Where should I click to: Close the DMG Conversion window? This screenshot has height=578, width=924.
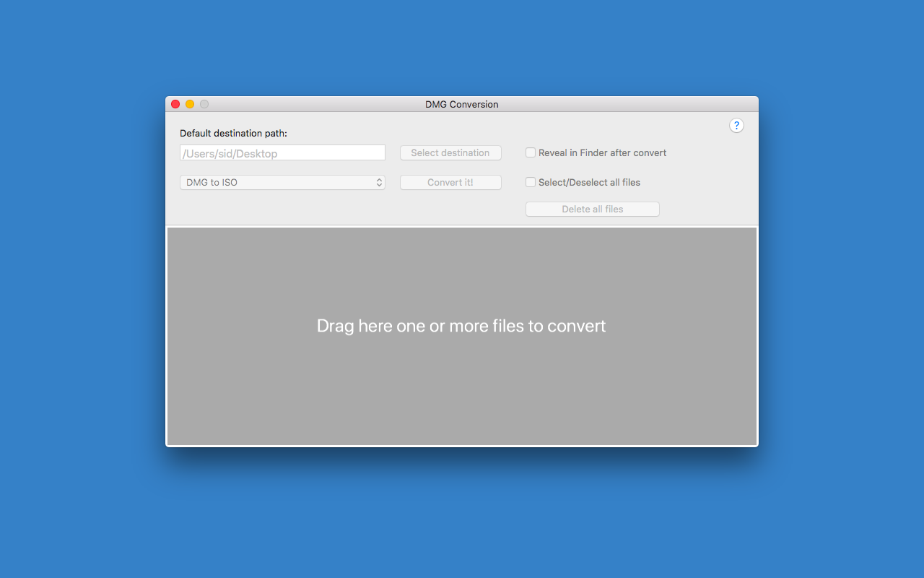click(x=175, y=104)
